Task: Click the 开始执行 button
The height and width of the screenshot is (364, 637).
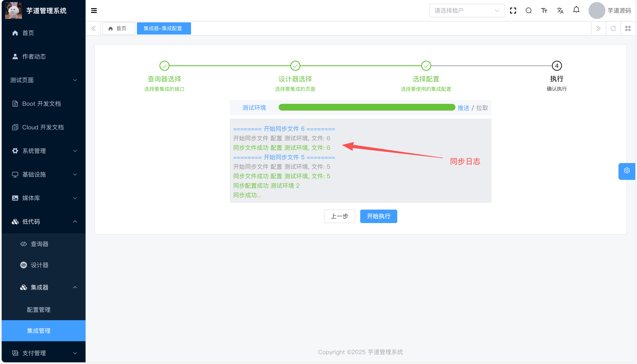Action: (x=378, y=216)
